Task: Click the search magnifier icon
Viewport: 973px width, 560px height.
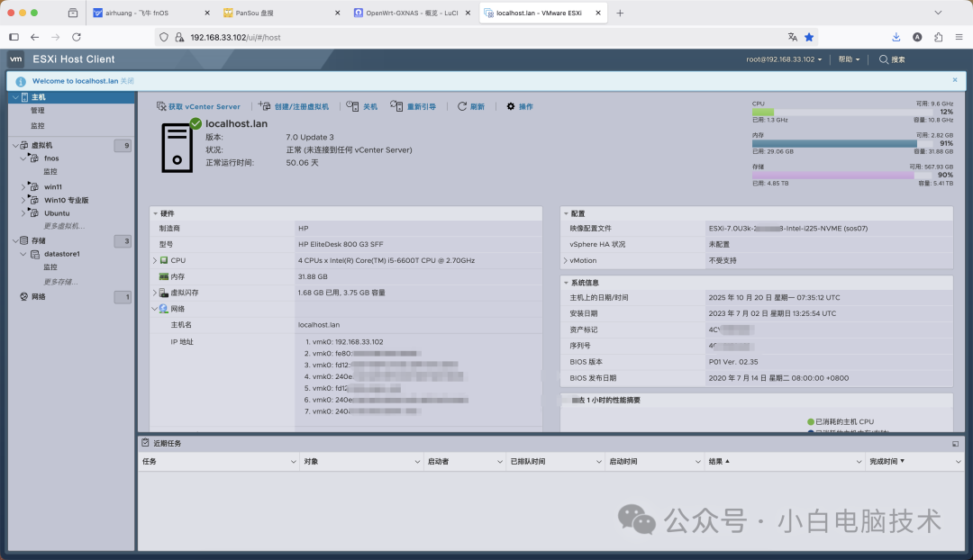Action: tap(884, 59)
